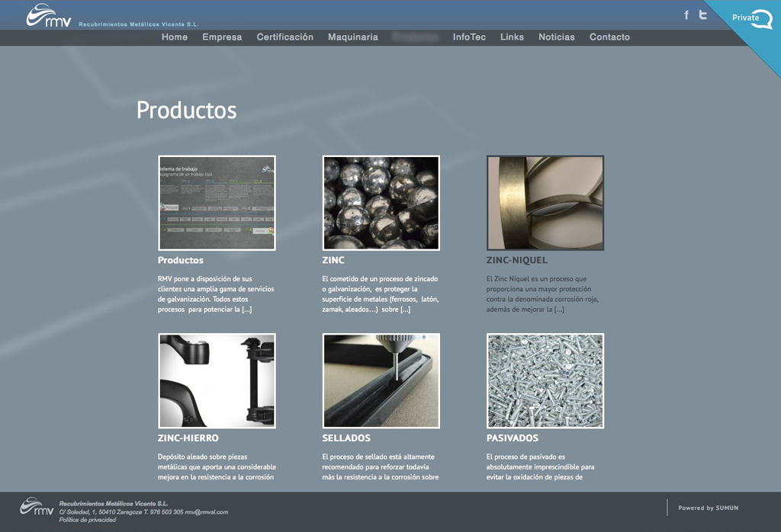Click the mv@rmval.com email link
781x532 pixels.
[207, 511]
